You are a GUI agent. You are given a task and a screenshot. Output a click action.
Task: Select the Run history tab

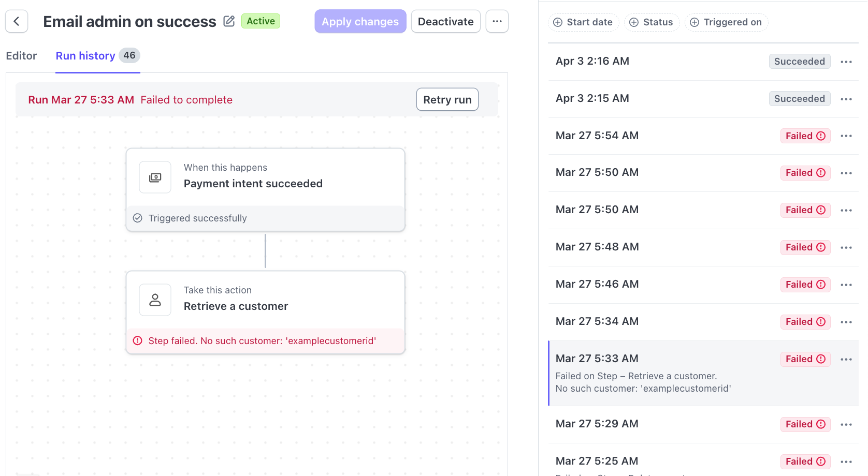(85, 56)
